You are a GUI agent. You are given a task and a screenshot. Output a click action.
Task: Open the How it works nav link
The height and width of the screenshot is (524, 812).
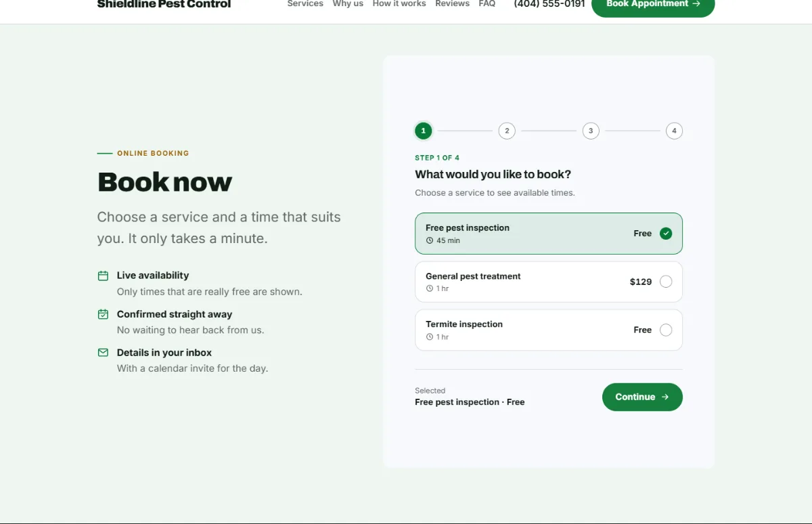pos(399,3)
